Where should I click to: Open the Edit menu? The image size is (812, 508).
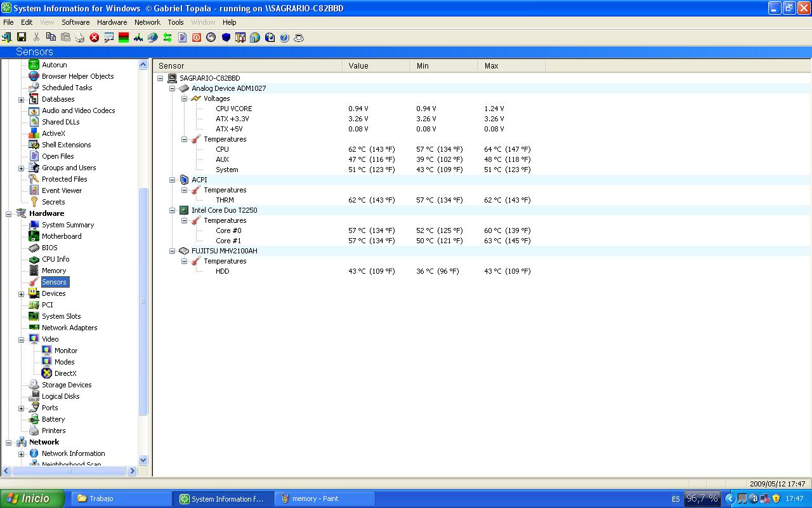[x=27, y=22]
